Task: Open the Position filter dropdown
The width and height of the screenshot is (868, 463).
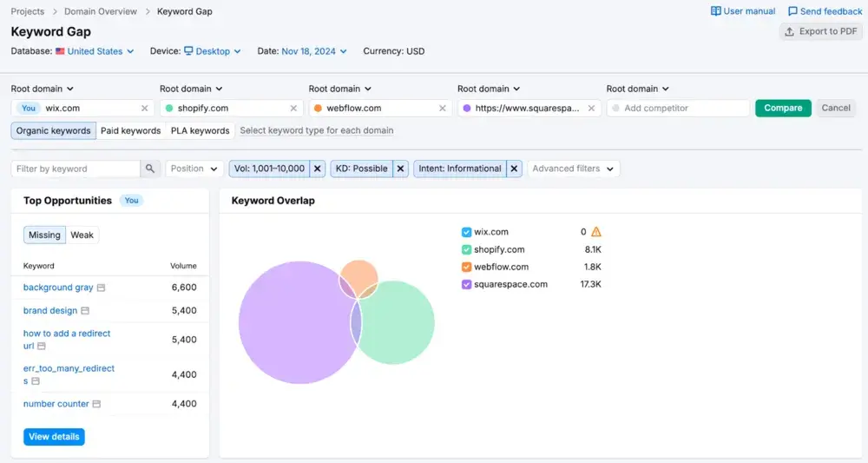Action: (x=194, y=169)
